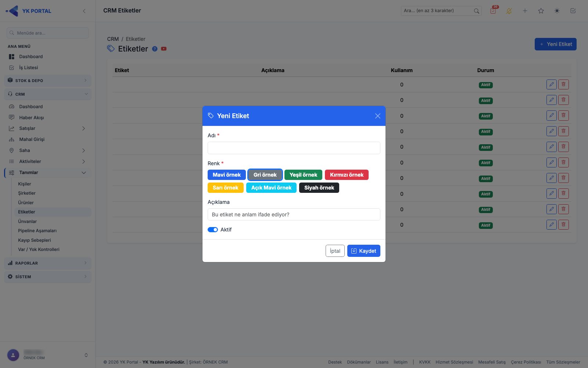Collapse the sidebar with the arrow icon

pos(84,11)
